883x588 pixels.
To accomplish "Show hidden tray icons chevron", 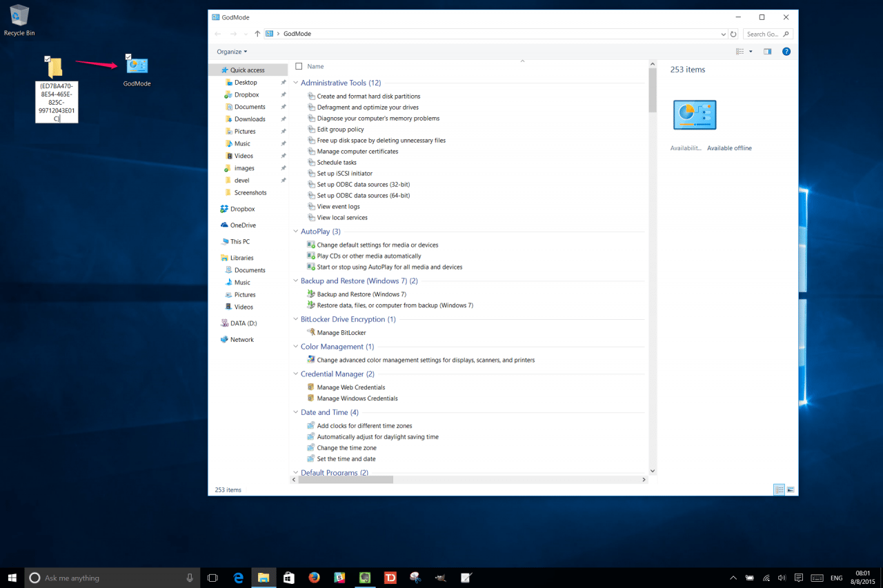I will click(x=733, y=578).
